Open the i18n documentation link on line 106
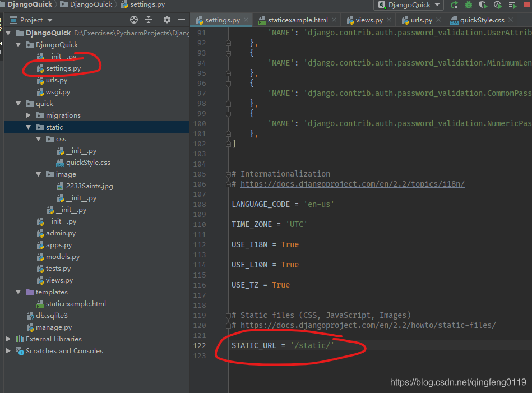 [x=353, y=184]
